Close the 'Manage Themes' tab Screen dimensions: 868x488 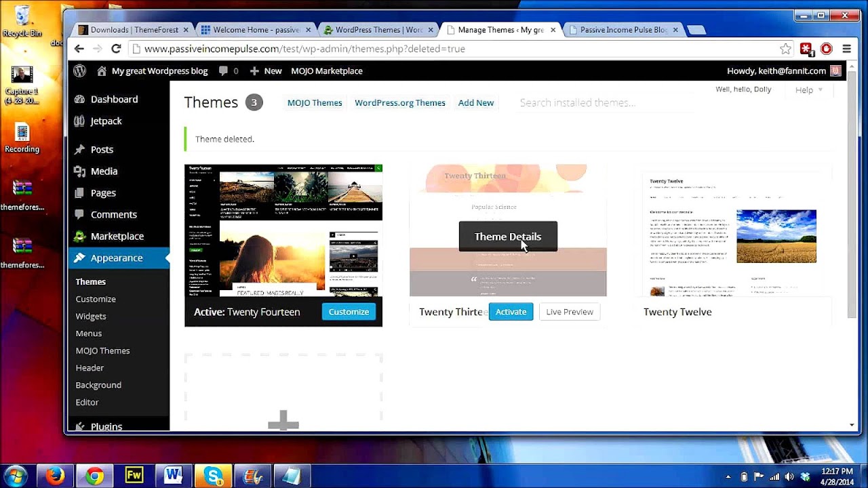pos(553,30)
